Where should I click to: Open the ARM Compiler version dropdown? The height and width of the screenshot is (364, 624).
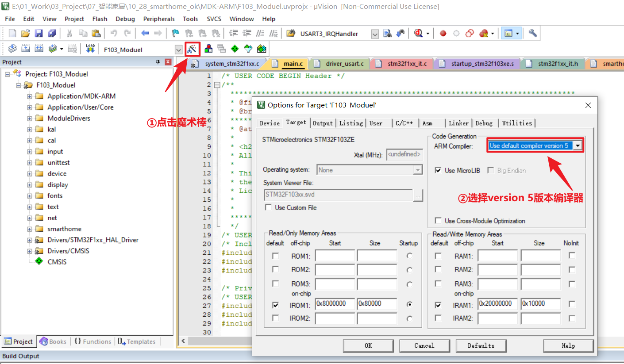578,146
